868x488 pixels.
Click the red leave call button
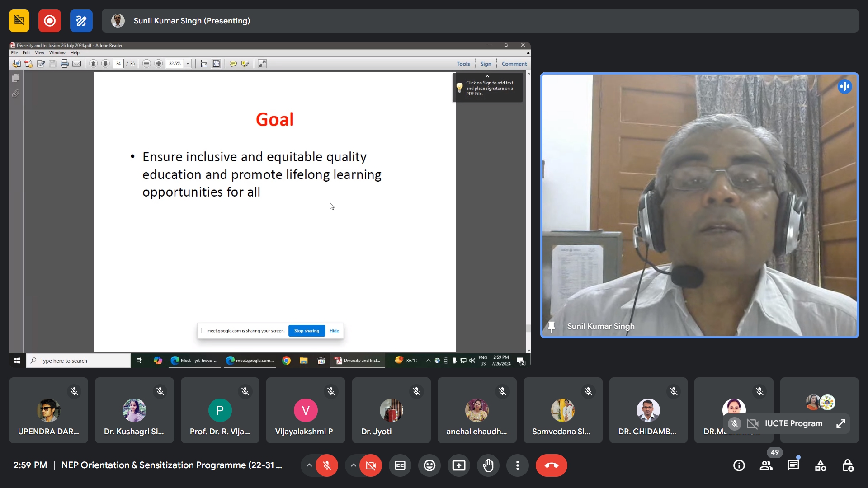coord(552,465)
